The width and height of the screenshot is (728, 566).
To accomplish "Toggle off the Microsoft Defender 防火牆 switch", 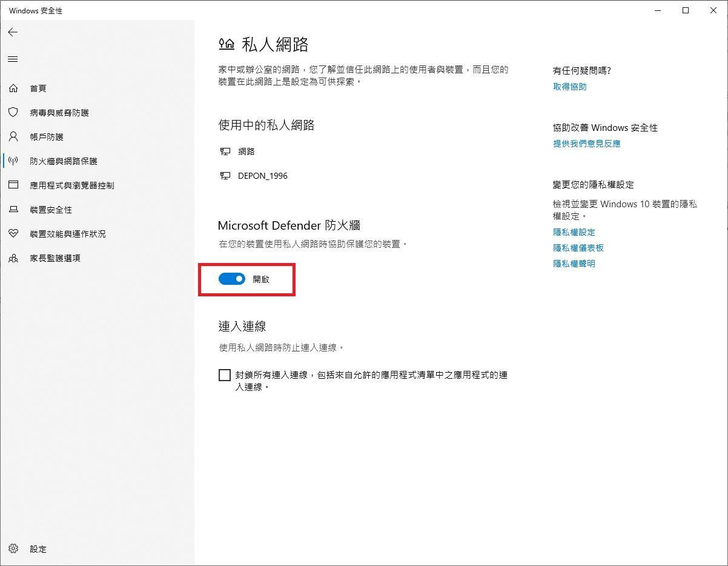I will [x=232, y=279].
